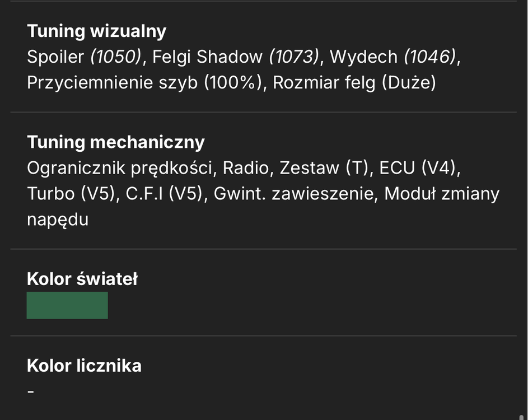Screen dimensions: 528x420
Task: Click the vertical scrollbar thumb
Action: [522, 417]
